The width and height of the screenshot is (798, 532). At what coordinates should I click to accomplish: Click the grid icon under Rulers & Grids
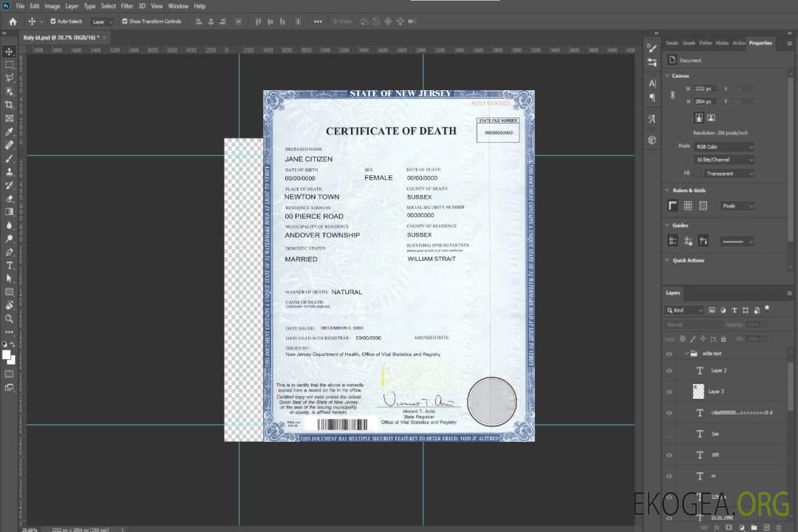688,205
